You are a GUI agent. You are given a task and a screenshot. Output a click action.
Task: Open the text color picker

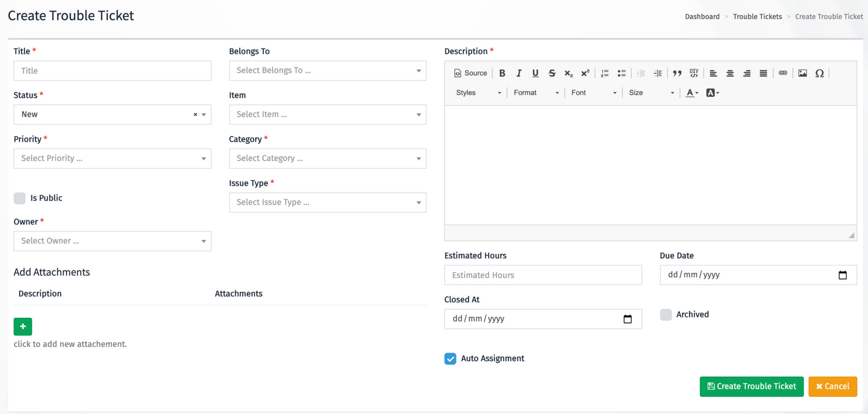coord(692,93)
